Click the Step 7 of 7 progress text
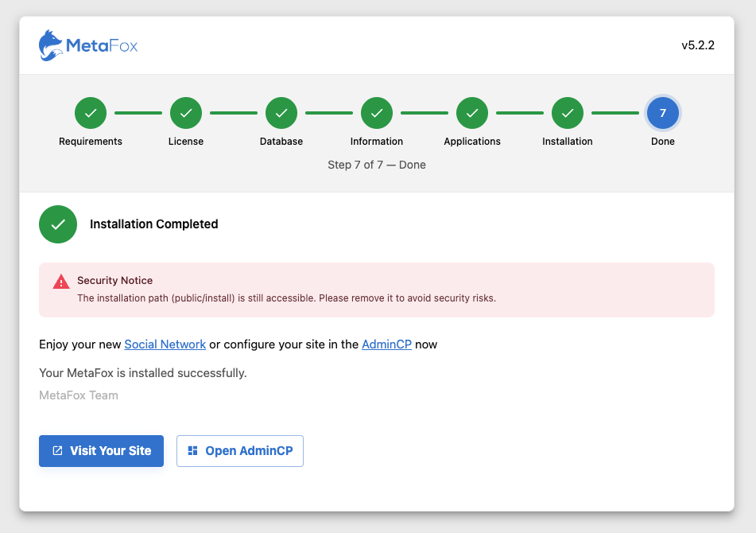The width and height of the screenshot is (756, 533). pyautogui.click(x=377, y=165)
